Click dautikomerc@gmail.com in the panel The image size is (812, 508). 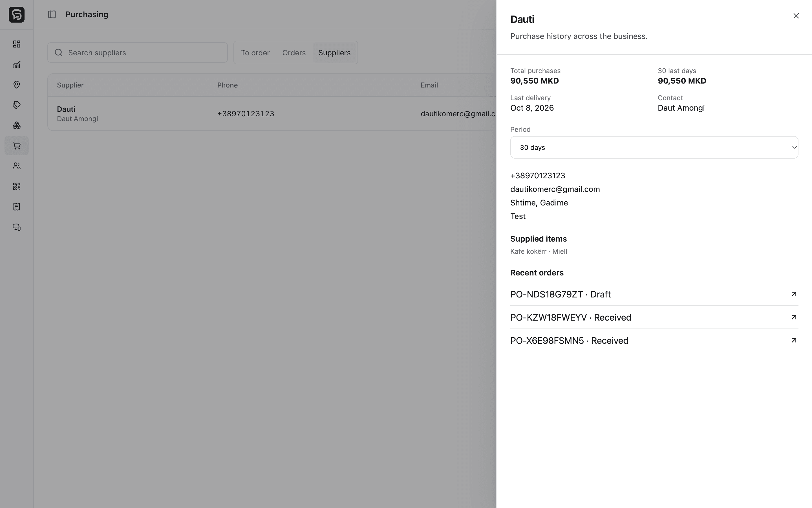pos(555,189)
